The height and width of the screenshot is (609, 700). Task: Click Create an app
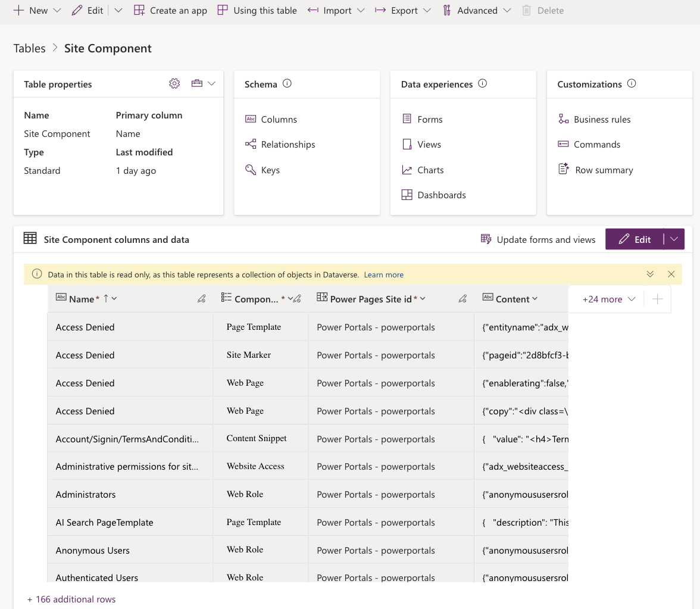(170, 10)
